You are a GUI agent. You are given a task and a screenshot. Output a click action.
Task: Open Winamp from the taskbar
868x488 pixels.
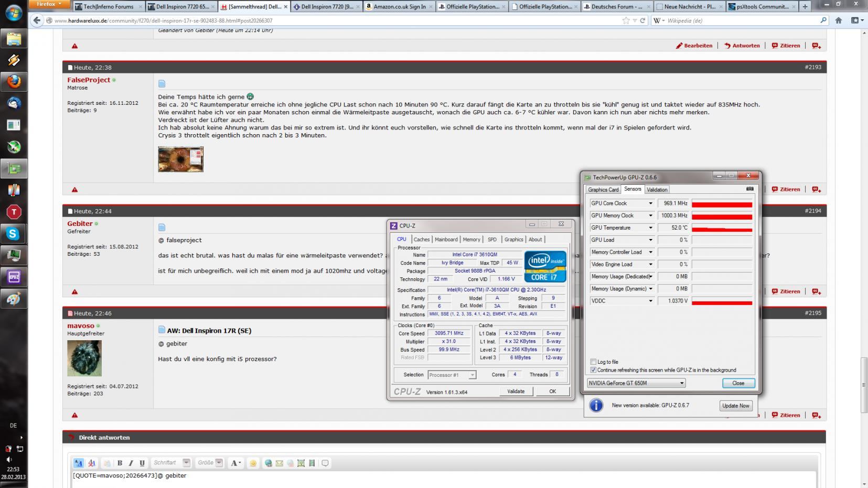pyautogui.click(x=14, y=60)
